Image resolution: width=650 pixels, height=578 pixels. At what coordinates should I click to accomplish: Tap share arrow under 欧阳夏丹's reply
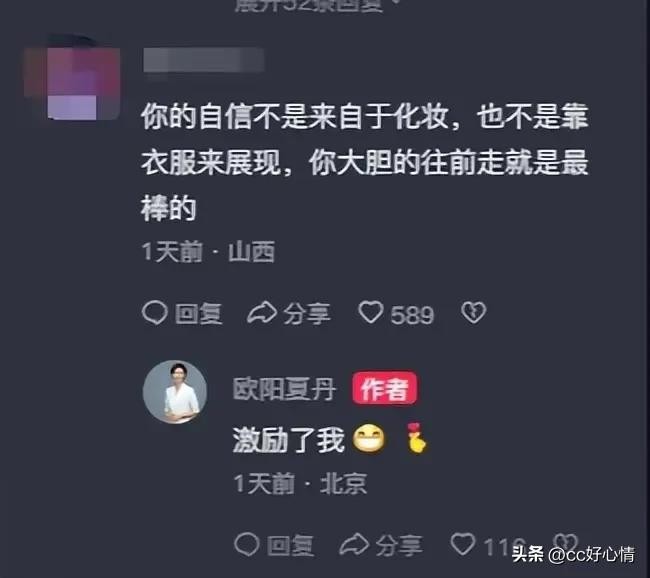(354, 544)
